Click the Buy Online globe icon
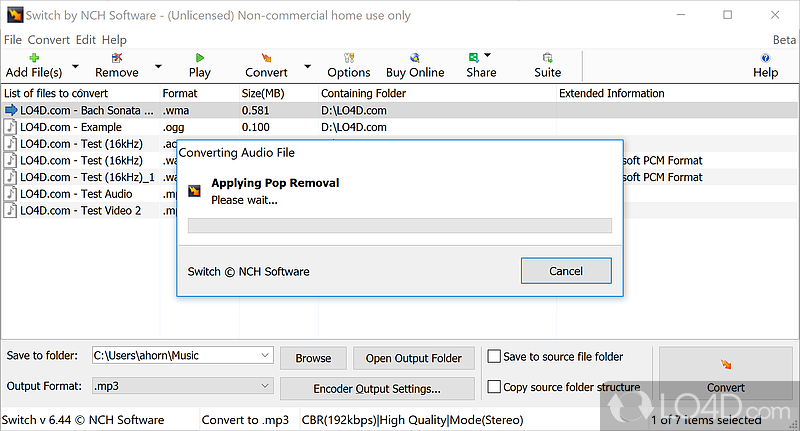Screen dimensions: 800x431 (415, 58)
